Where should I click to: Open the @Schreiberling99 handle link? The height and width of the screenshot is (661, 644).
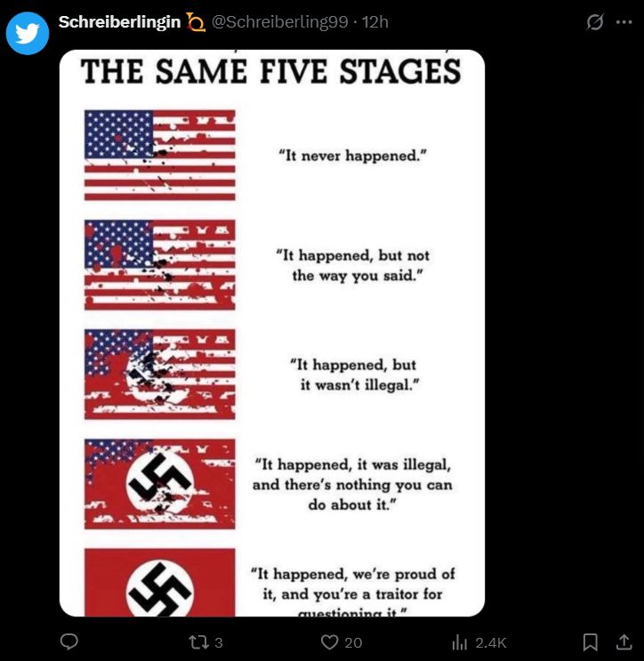coord(280,22)
